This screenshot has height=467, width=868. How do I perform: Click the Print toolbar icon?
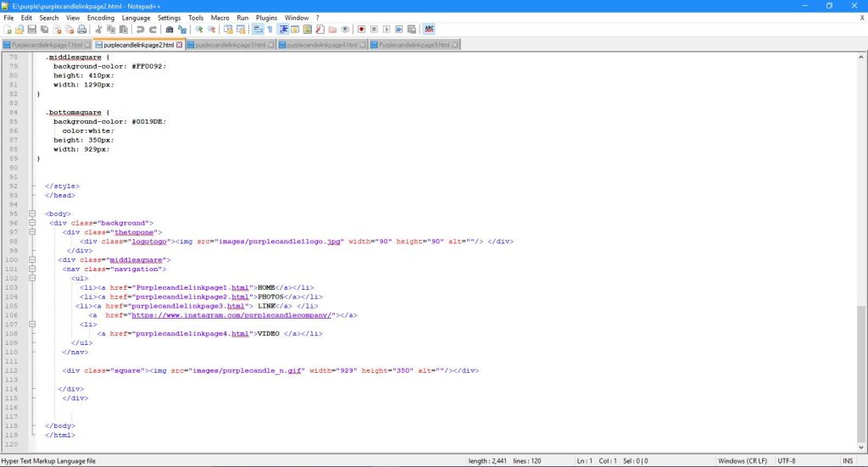point(83,29)
